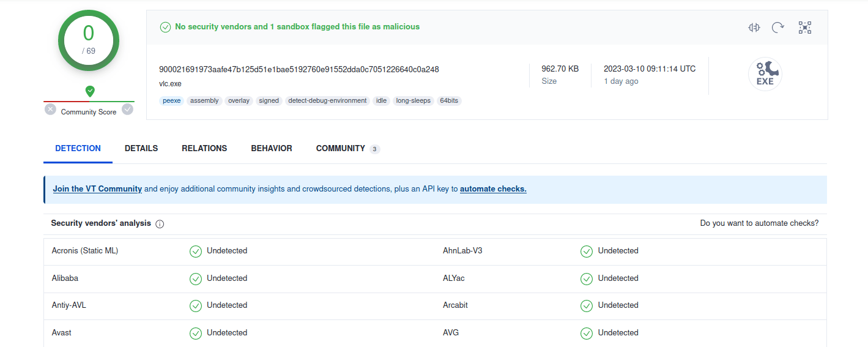
Task: Select the RELATIONS tab
Action: 204,148
